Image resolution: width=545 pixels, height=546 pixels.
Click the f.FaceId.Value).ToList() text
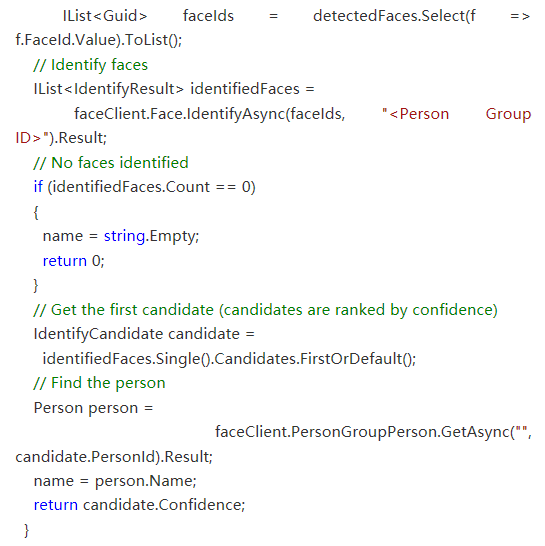click(99, 40)
